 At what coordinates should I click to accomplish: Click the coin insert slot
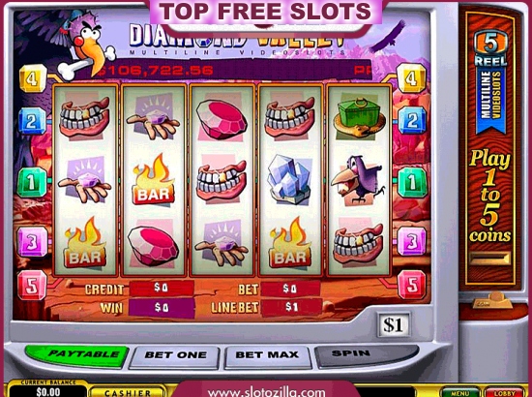[x=490, y=259]
